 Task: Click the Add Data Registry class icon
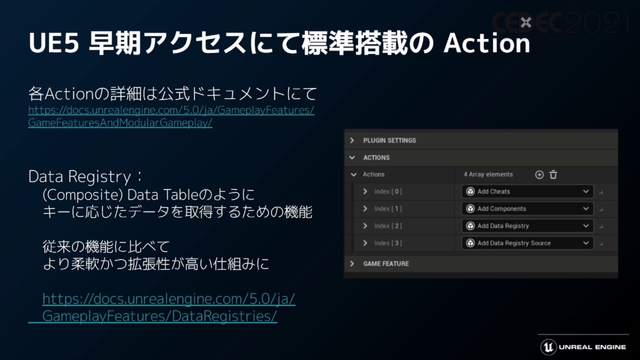470,226
